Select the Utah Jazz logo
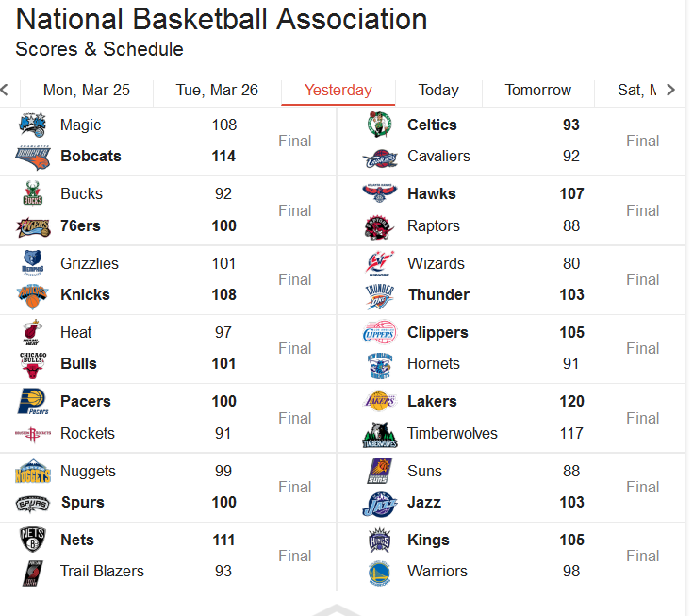 [x=380, y=503]
